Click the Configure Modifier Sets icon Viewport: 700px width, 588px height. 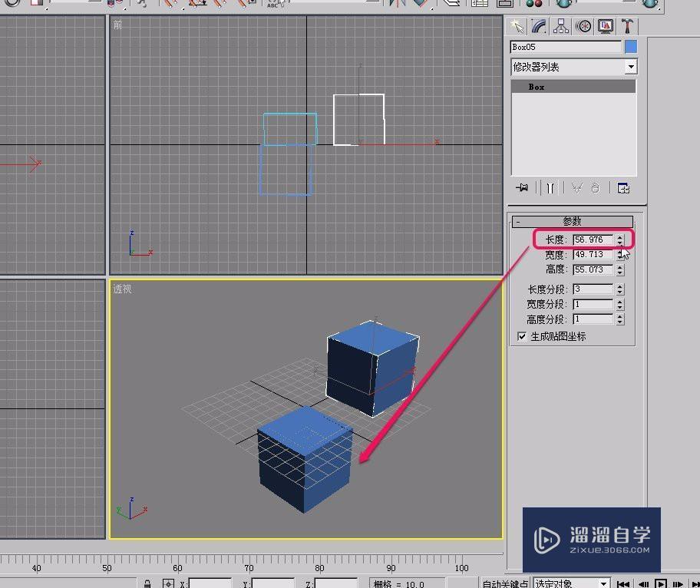pyautogui.click(x=623, y=187)
